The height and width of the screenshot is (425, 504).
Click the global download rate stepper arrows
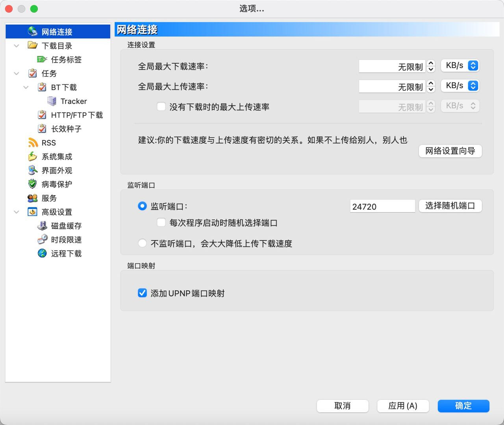tap(431, 66)
